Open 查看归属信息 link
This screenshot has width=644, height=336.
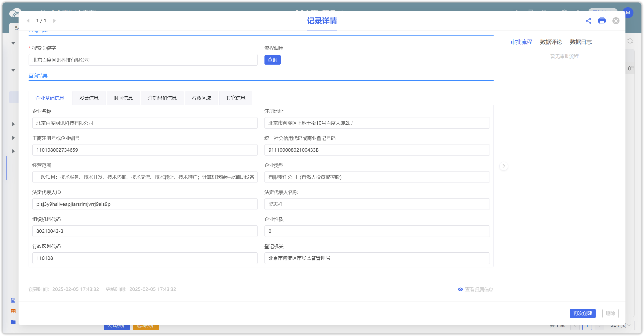click(x=479, y=289)
